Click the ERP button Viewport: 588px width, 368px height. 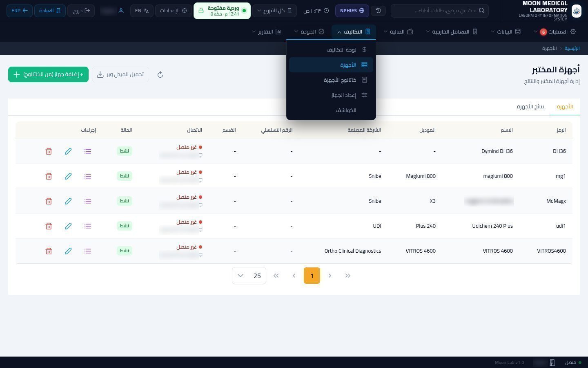(20, 11)
